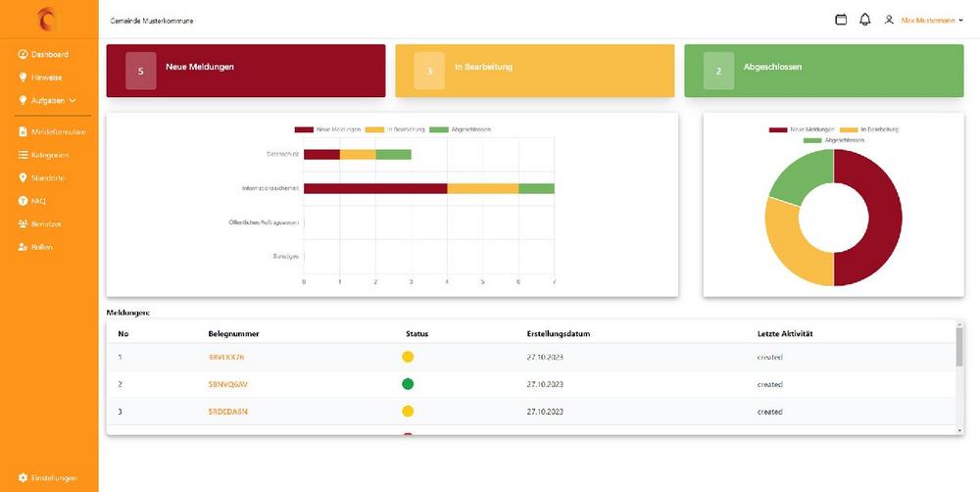The height and width of the screenshot is (492, 980).
Task: Click the Sonstiges chart axis label
Action: (285, 257)
